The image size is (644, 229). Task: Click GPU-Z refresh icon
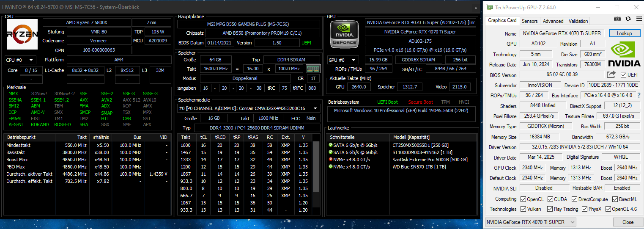coord(628,19)
